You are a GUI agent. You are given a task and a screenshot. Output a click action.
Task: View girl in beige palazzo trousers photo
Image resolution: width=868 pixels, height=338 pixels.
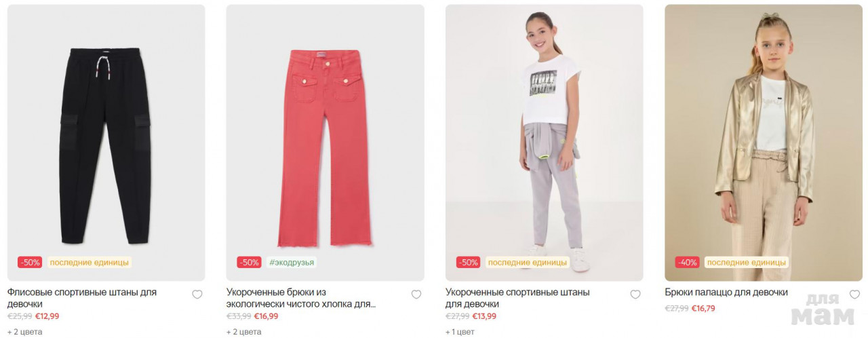pyautogui.click(x=764, y=143)
